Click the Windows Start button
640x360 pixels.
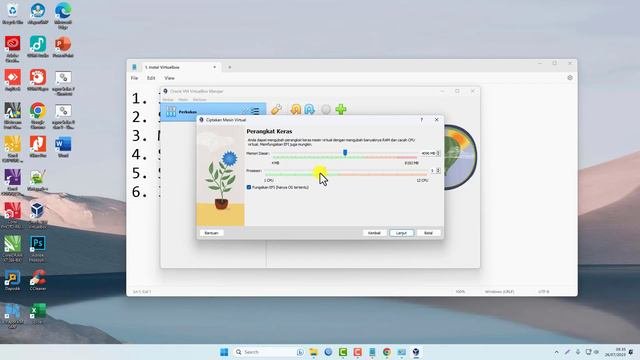click(224, 352)
